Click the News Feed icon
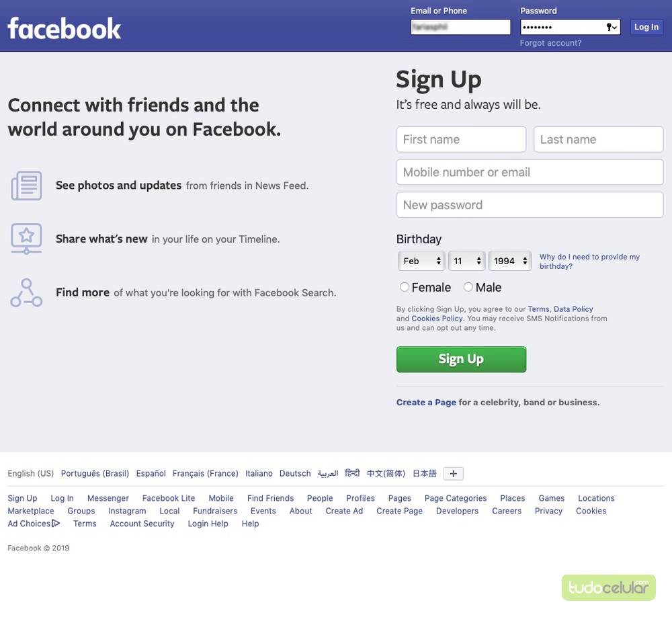Screen dimensions: 672x617 click(x=26, y=186)
